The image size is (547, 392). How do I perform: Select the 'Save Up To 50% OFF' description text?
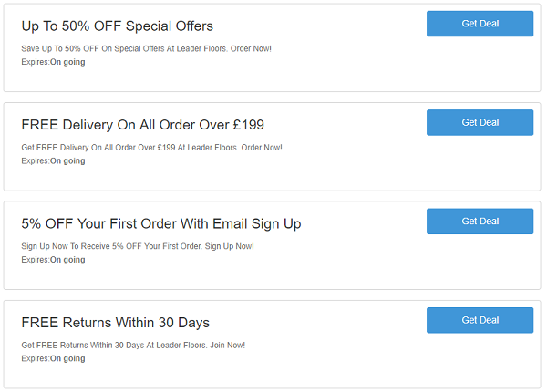point(146,48)
